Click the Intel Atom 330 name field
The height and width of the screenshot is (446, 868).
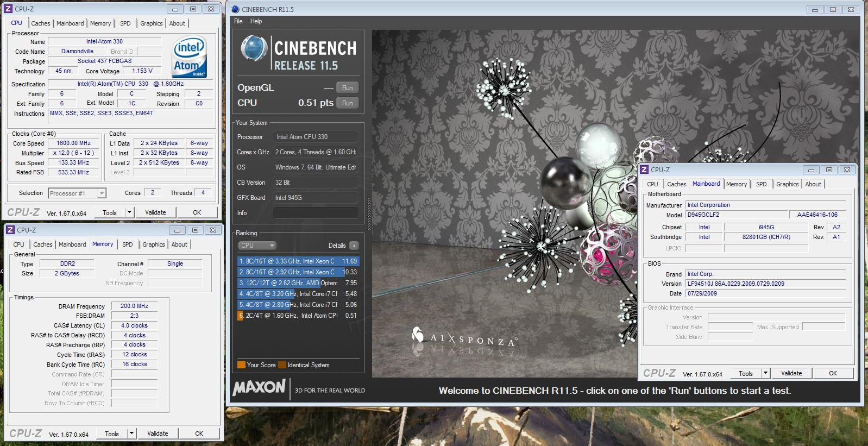tap(104, 41)
